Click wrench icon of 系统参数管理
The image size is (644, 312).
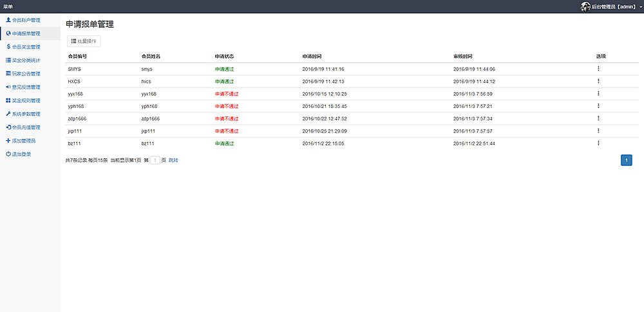pyautogui.click(x=8, y=114)
